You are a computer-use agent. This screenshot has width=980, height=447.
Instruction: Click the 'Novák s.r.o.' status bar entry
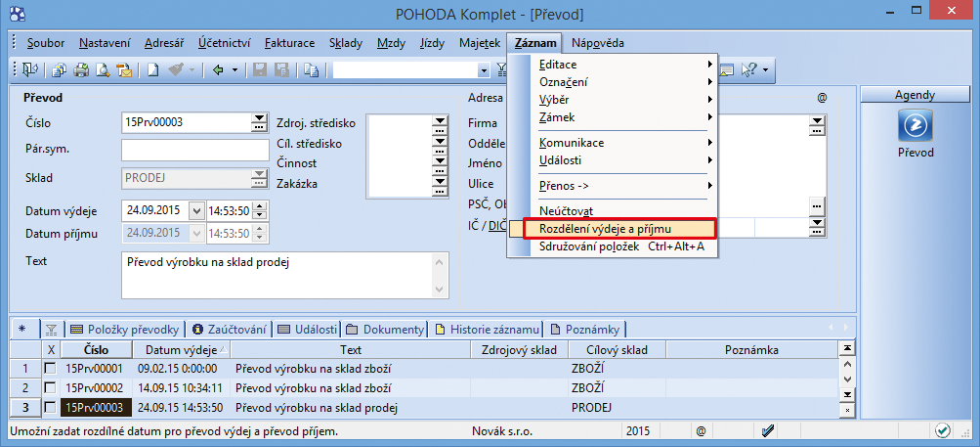tap(502, 430)
